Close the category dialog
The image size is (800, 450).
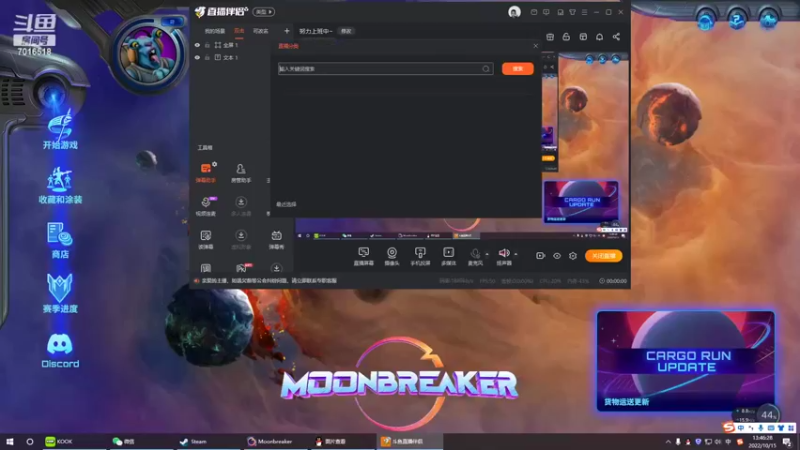pos(535,46)
